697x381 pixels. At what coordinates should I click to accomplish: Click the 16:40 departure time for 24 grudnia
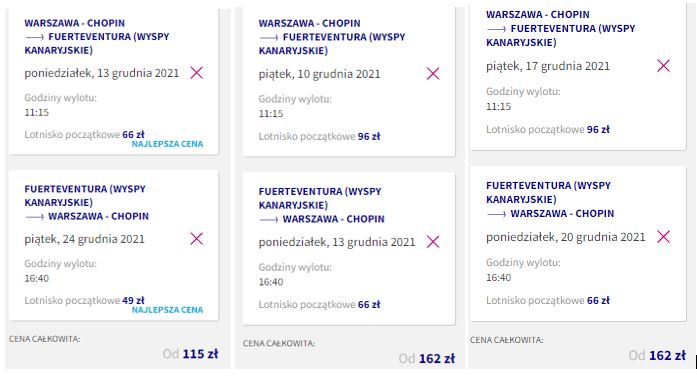pos(36,278)
